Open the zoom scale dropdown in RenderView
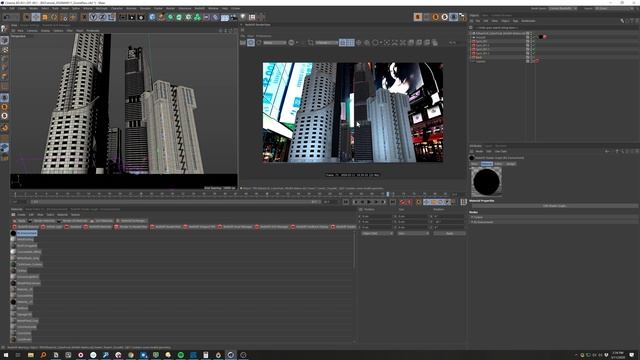The image size is (640, 360). (327, 42)
